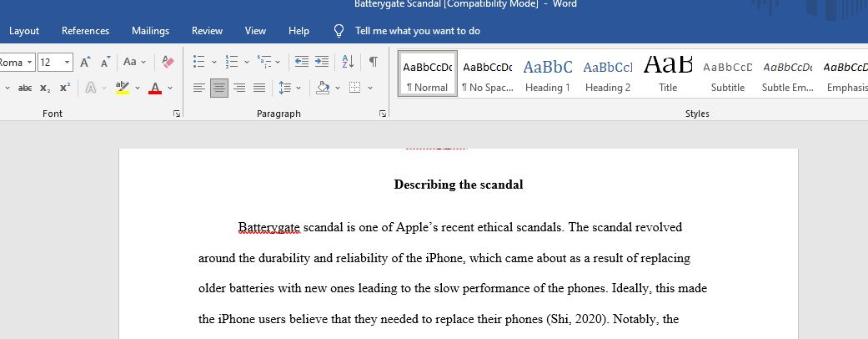
Task: Expand the font color dropdown arrow
Action: coord(170,88)
